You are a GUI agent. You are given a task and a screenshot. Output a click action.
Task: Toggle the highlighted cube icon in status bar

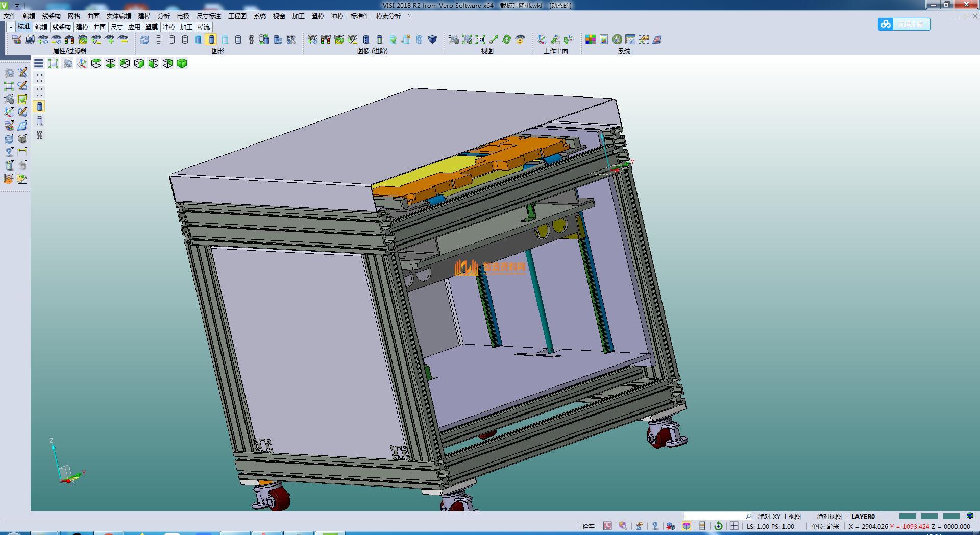pos(687,526)
